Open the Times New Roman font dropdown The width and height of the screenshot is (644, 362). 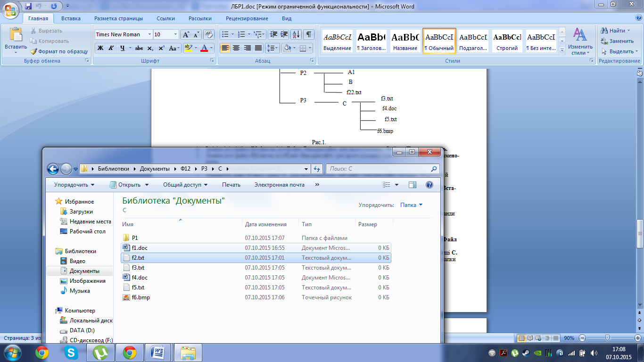click(150, 34)
